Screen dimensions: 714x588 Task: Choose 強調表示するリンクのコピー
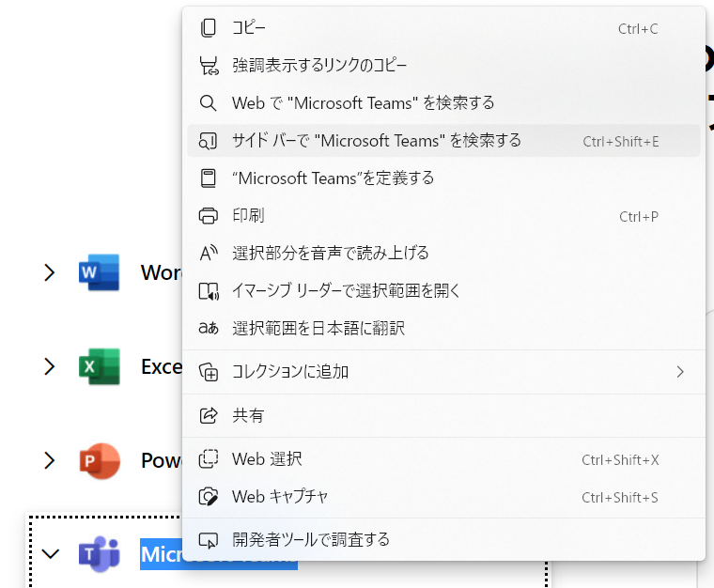pos(443,66)
